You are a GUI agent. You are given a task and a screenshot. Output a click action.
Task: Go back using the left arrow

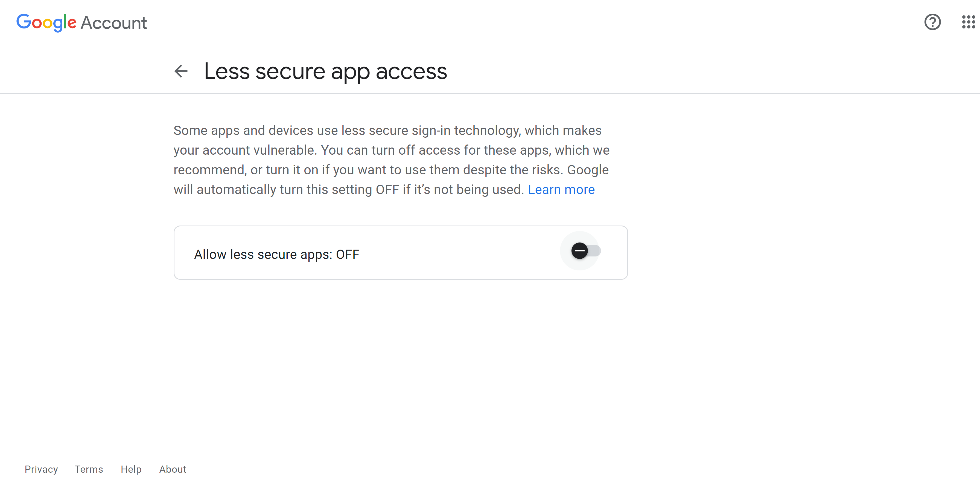click(x=181, y=71)
